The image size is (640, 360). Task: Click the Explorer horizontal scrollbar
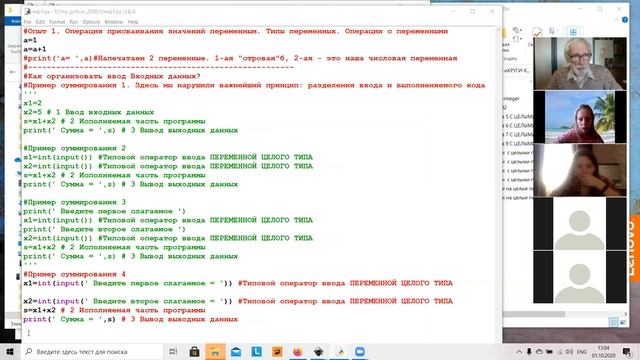coord(534,314)
